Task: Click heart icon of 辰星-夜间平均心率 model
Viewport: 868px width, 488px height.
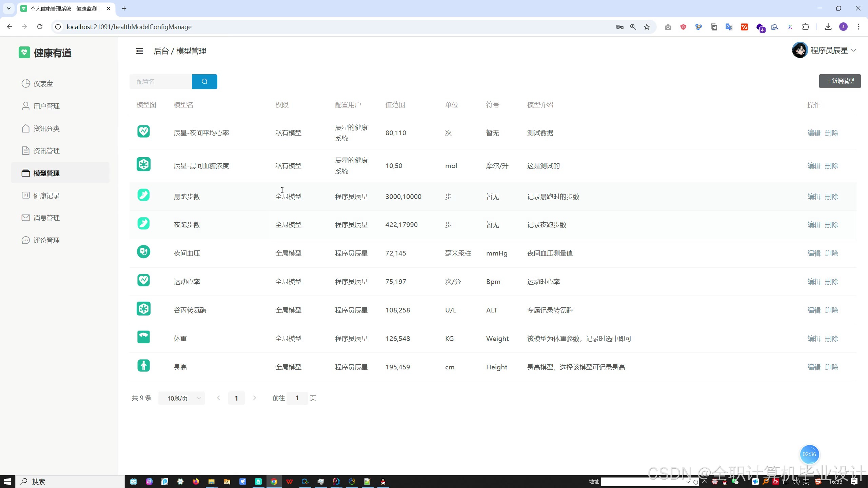Action: (x=143, y=131)
